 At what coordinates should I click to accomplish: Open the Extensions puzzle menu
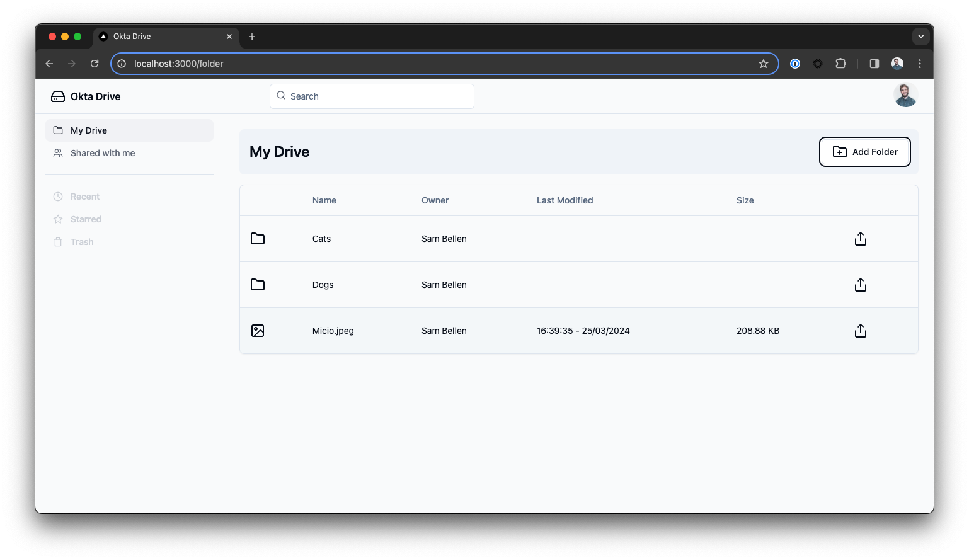tap(840, 63)
